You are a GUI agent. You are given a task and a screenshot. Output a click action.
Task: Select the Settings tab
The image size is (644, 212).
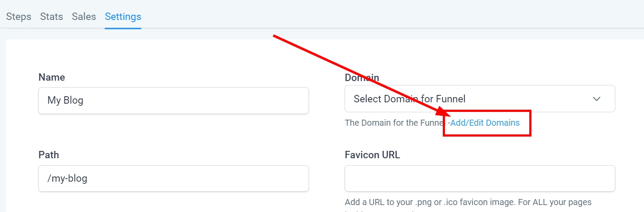coord(123,16)
